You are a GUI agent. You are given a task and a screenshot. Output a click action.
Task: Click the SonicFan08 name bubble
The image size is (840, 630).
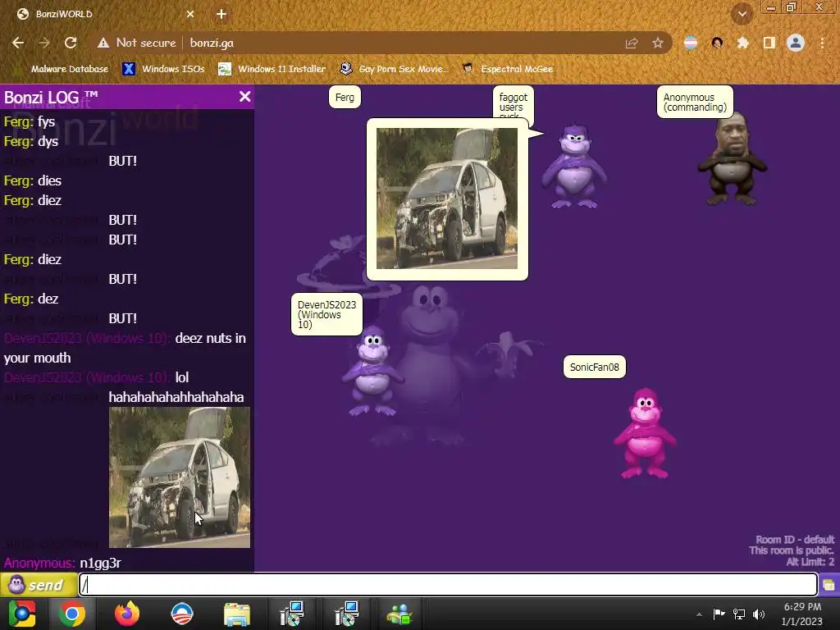pyautogui.click(x=594, y=367)
